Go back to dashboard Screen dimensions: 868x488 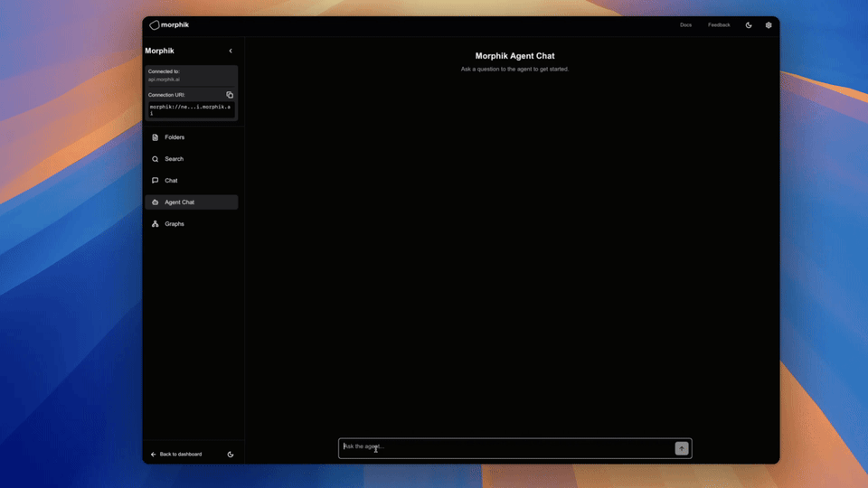[x=176, y=455]
